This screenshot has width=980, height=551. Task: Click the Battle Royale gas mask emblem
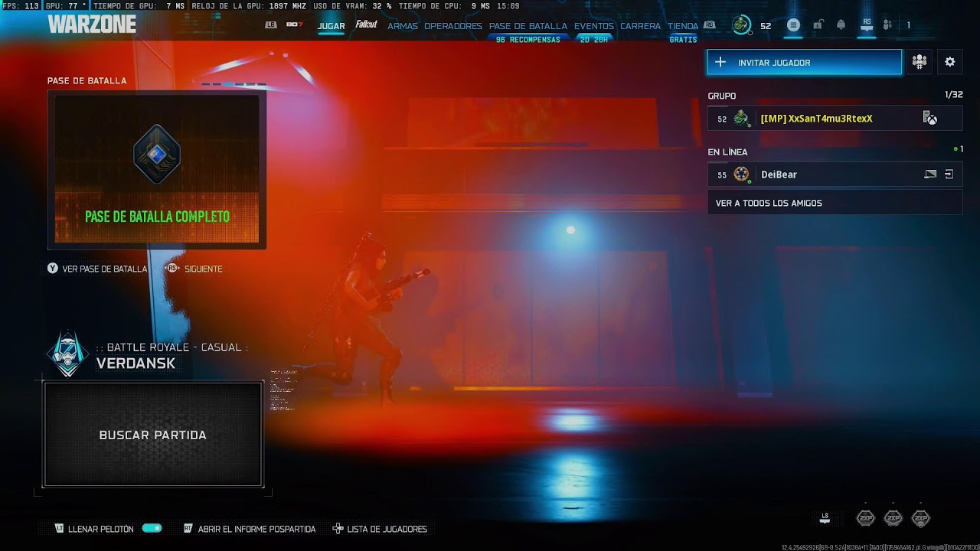(x=67, y=354)
